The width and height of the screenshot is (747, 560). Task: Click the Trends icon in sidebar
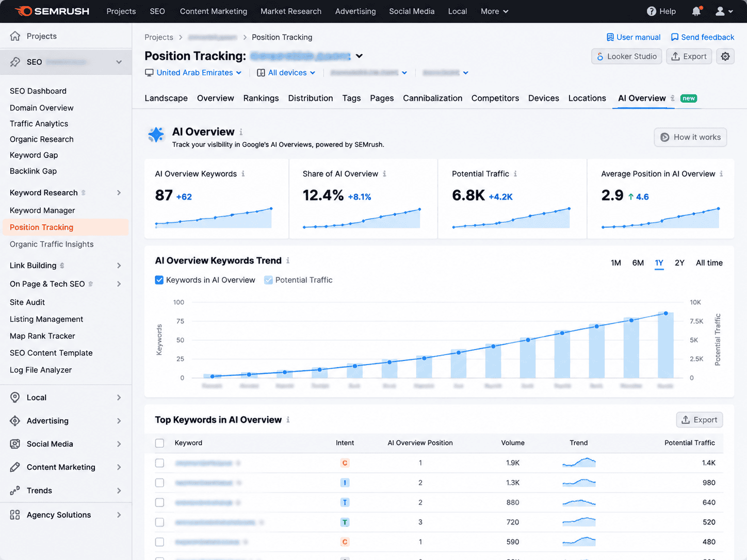point(15,490)
